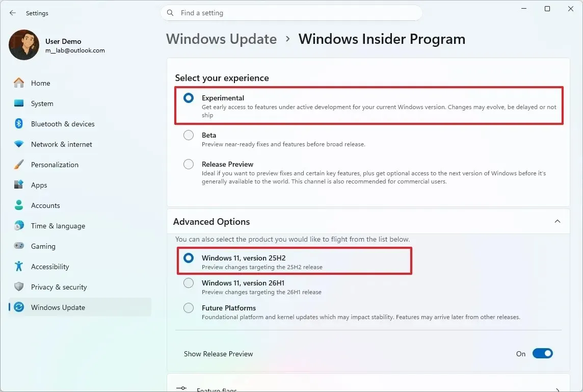Open the Apps section
The height and width of the screenshot is (392, 583).
click(80, 185)
